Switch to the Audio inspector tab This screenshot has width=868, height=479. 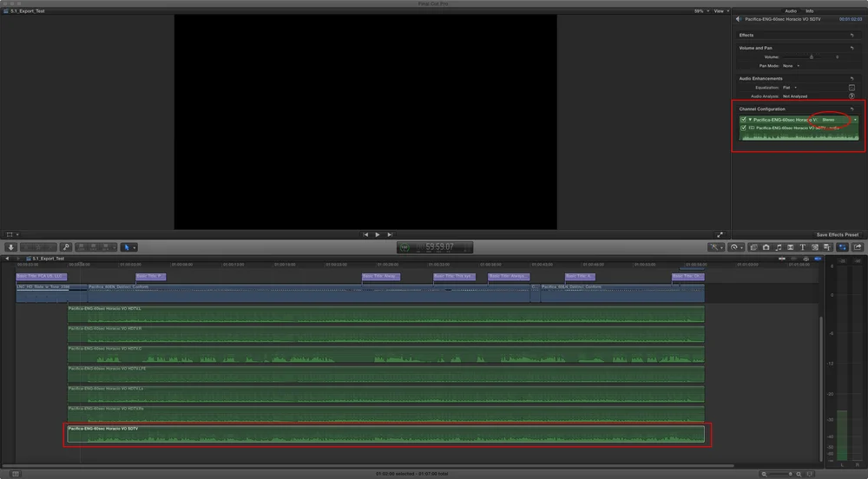click(791, 11)
